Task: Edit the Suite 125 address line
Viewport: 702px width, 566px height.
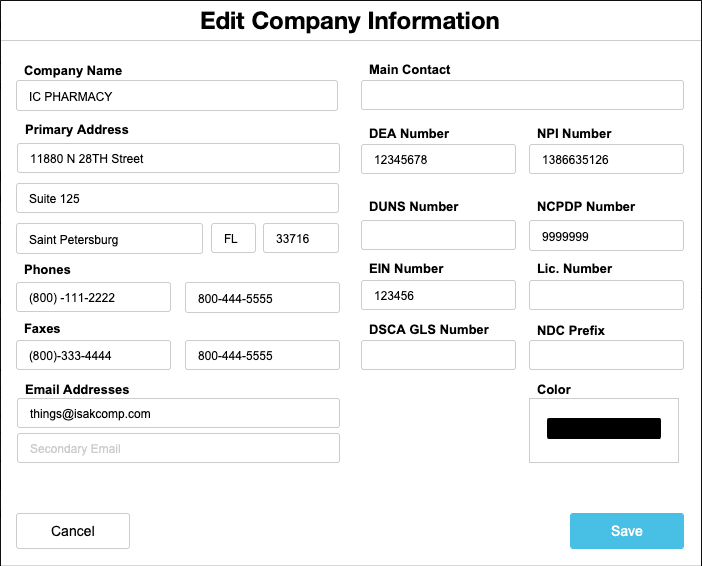Action: tap(177, 199)
